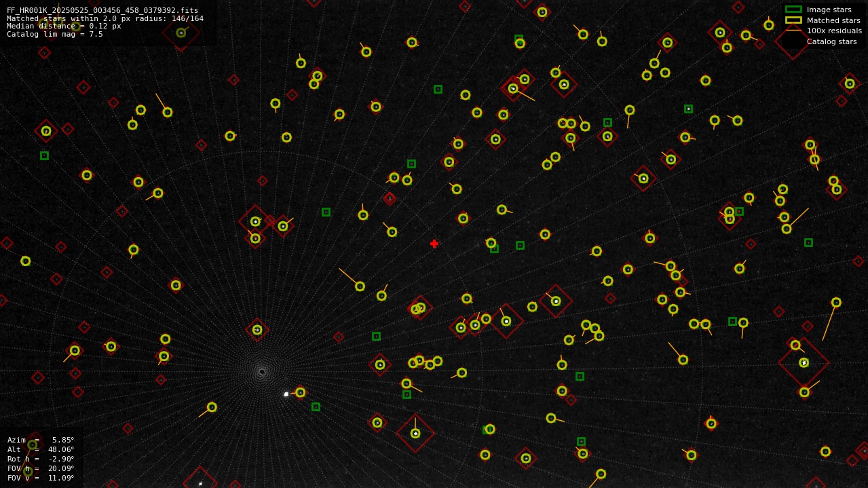Click the 'Rot h = -2.90°' readout
868x488 pixels.
tap(41, 459)
